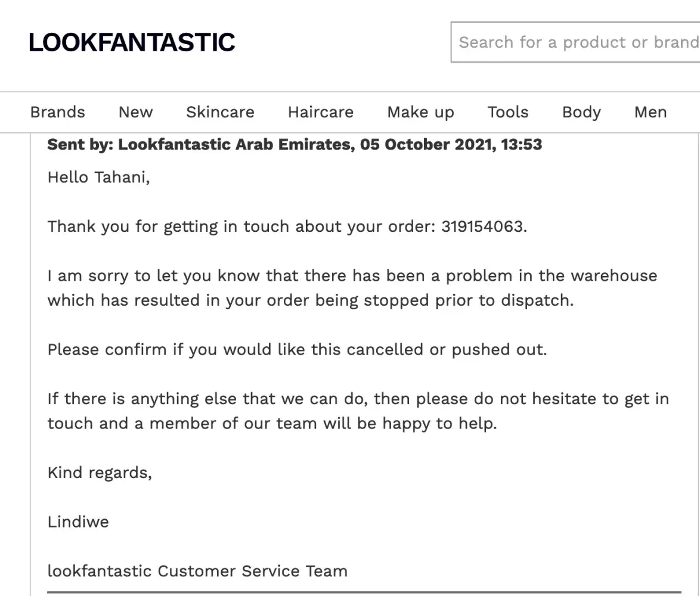Click the 'If there is anything else' paragraph

coord(358,411)
